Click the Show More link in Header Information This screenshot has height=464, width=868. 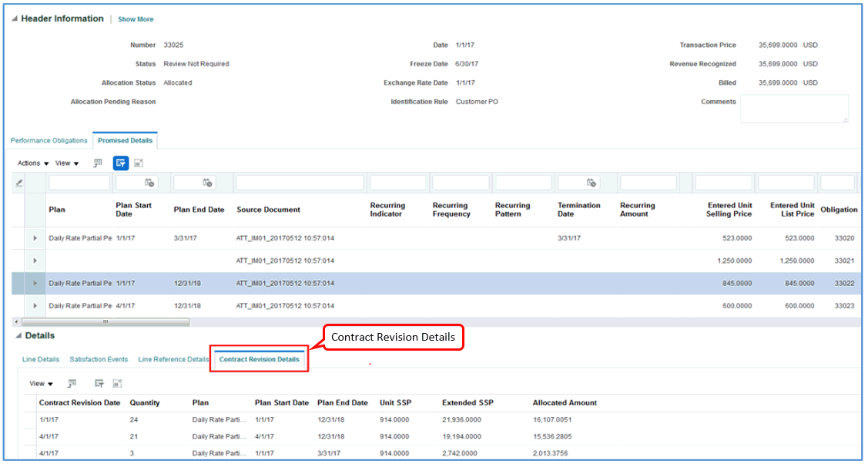click(136, 18)
